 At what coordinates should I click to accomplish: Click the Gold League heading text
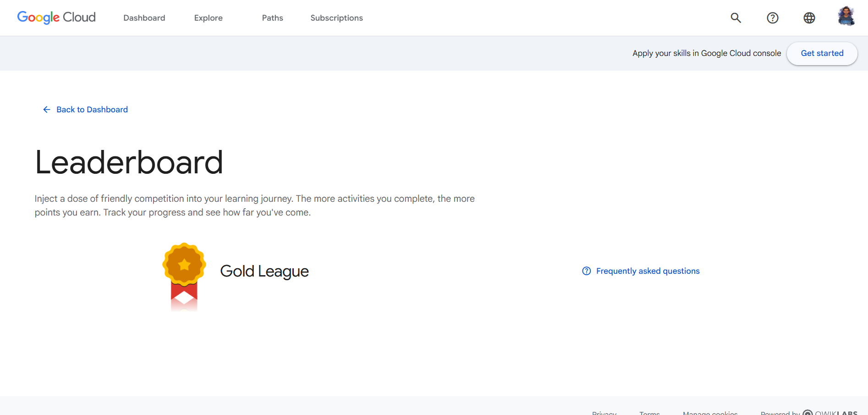pyautogui.click(x=264, y=271)
